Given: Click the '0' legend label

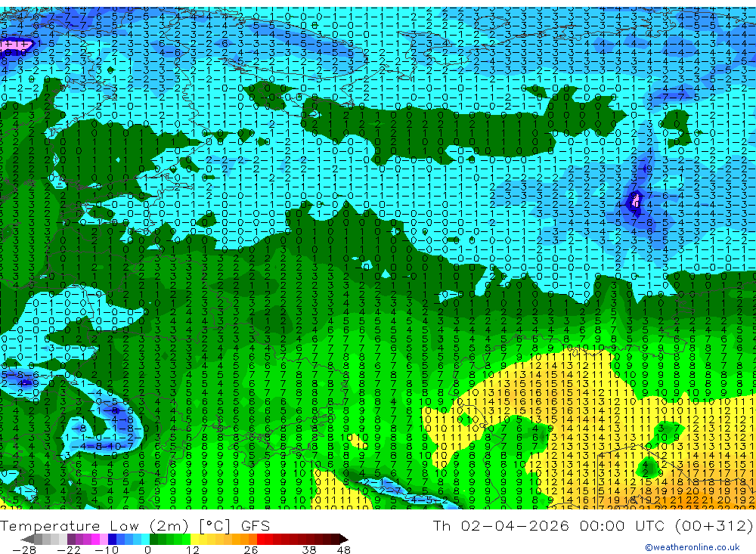Looking at the screenshot, I should 148,549.
